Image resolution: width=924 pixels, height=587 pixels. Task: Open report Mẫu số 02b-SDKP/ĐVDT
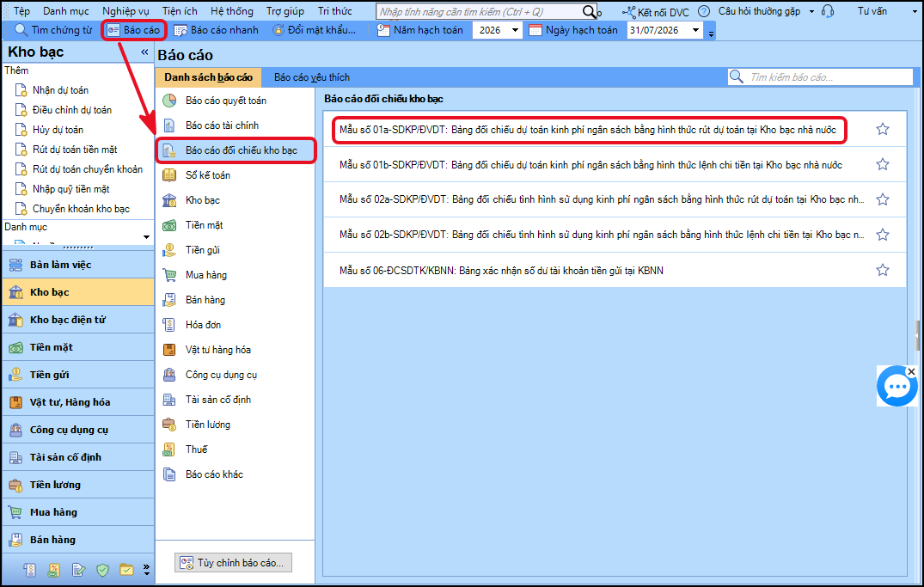602,235
